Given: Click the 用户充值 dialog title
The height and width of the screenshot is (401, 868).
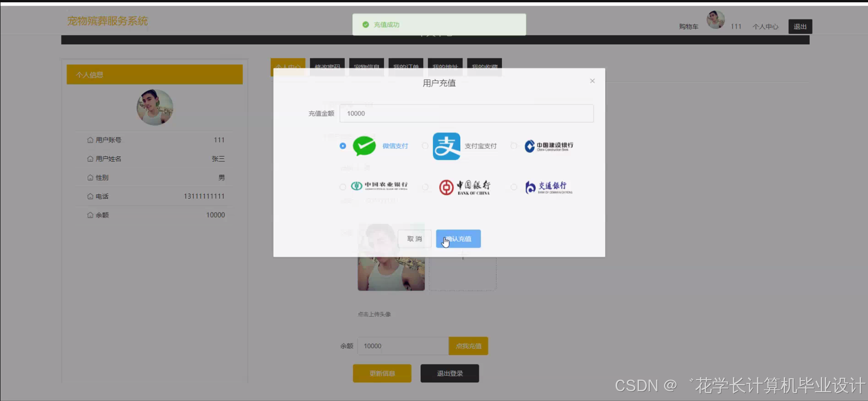Looking at the screenshot, I should [x=439, y=83].
